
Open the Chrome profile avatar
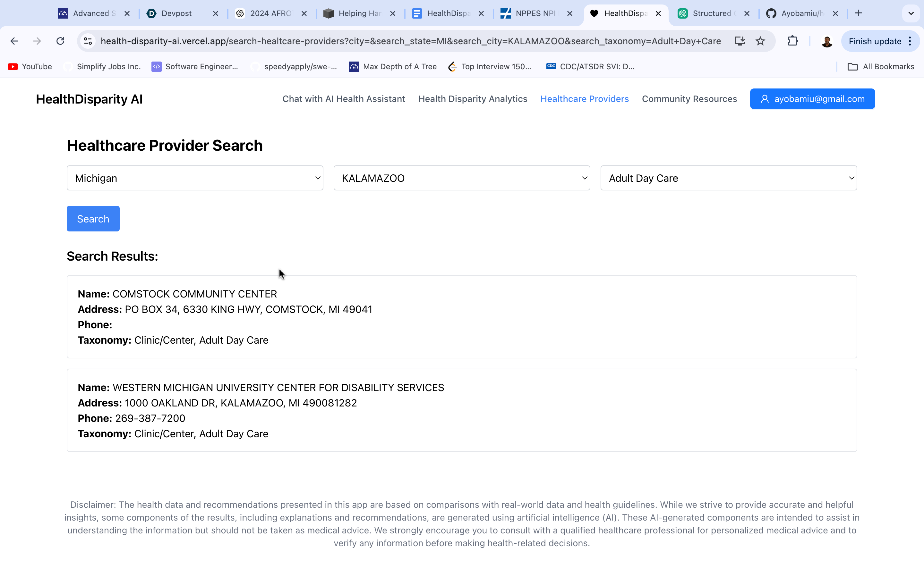827,41
